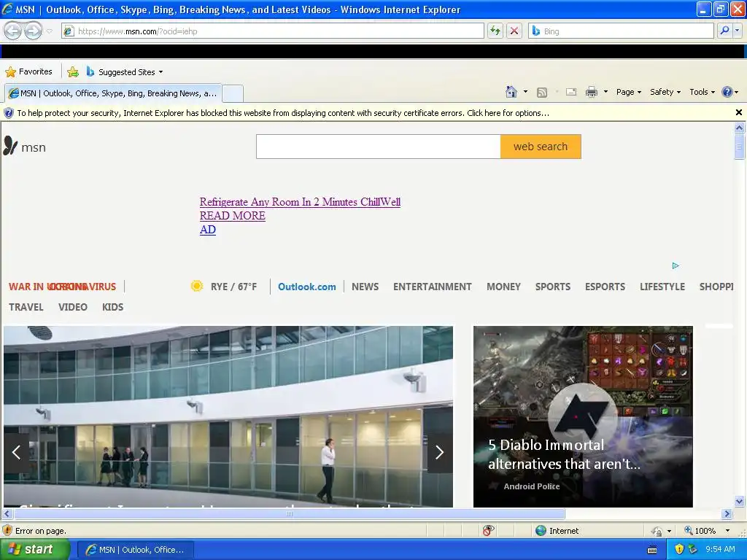
Task: Open the Windows start menu
Action: (x=34, y=550)
